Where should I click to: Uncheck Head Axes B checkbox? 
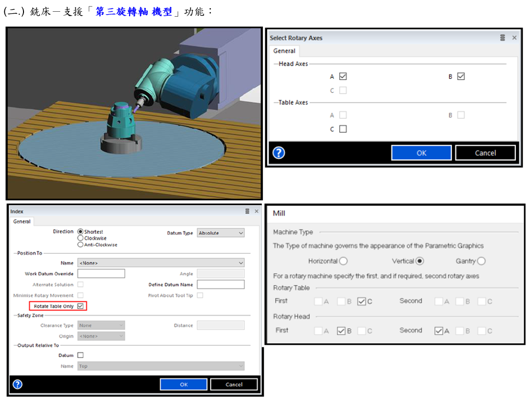click(461, 76)
